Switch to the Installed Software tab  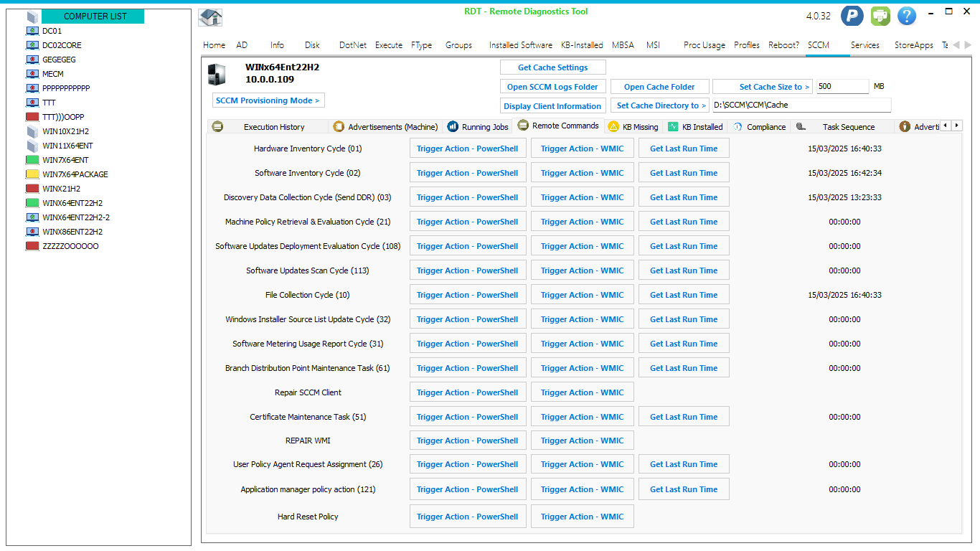(520, 44)
